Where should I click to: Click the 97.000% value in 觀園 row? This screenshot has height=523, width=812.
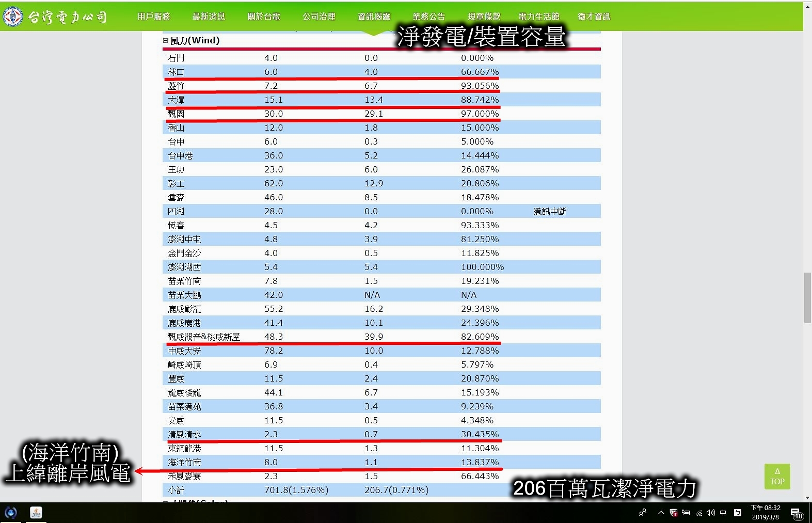[480, 114]
